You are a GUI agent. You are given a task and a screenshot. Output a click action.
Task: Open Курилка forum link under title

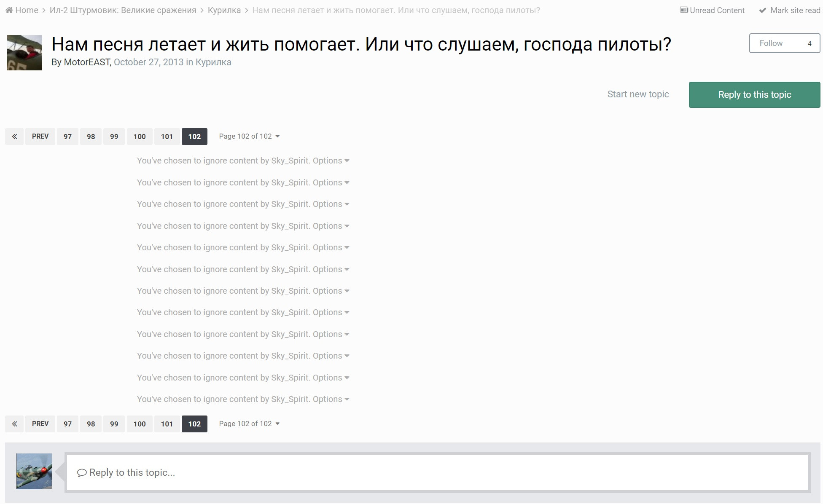pos(213,62)
